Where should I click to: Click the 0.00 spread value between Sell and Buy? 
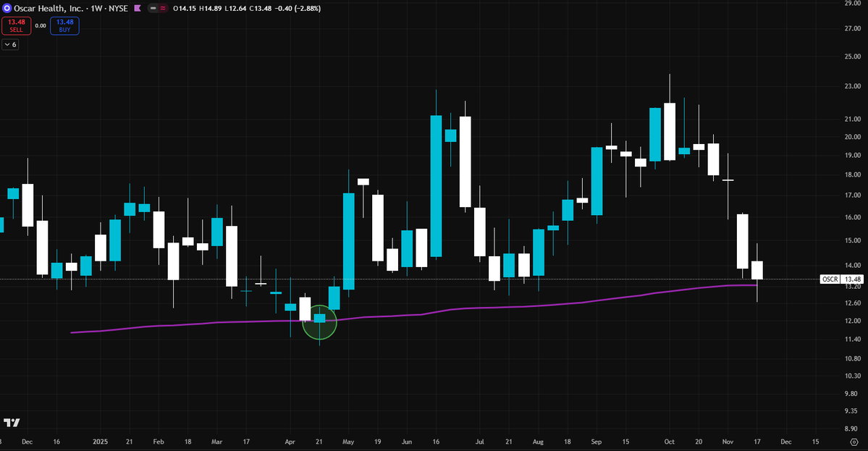pyautogui.click(x=41, y=25)
